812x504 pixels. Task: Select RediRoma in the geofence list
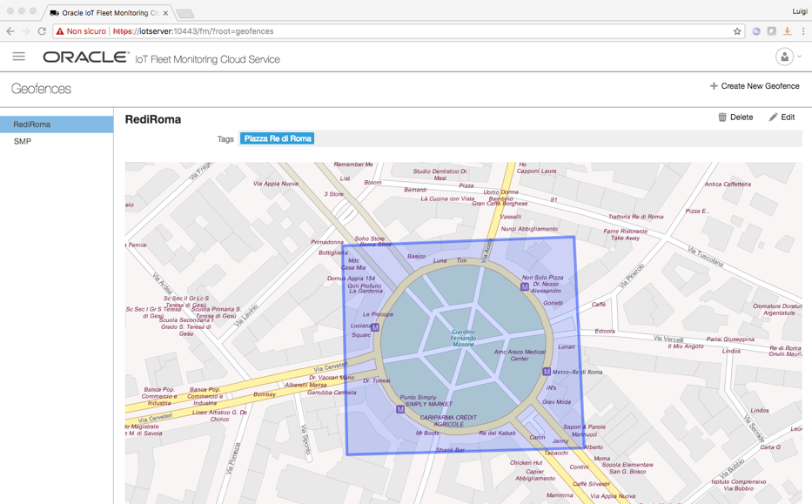pos(57,124)
